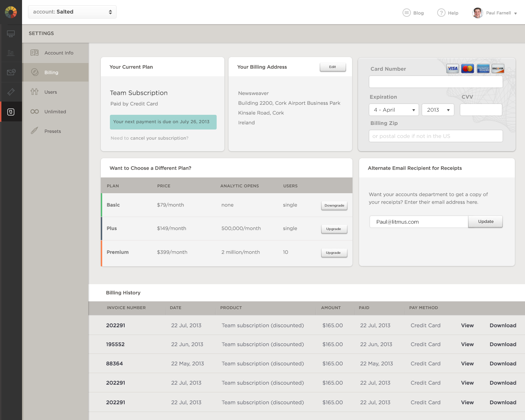Focus the CVV input field
Image resolution: width=525 pixels, height=420 pixels.
(x=481, y=110)
